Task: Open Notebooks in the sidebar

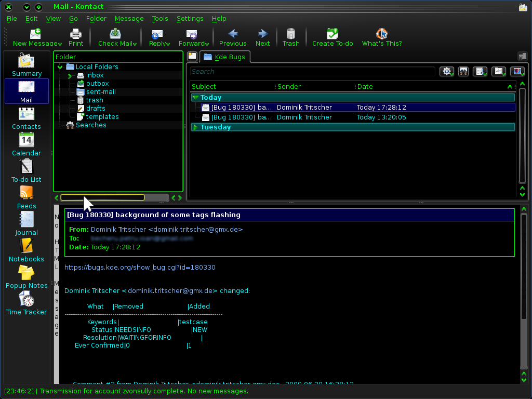Action: coord(26,250)
